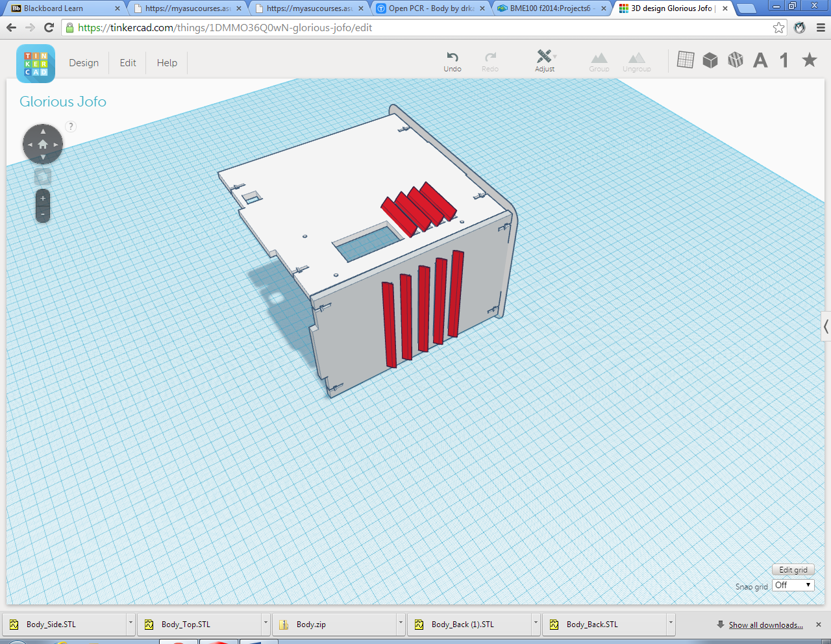
Task: Click the Tinkercad logo icon
Action: click(x=36, y=64)
